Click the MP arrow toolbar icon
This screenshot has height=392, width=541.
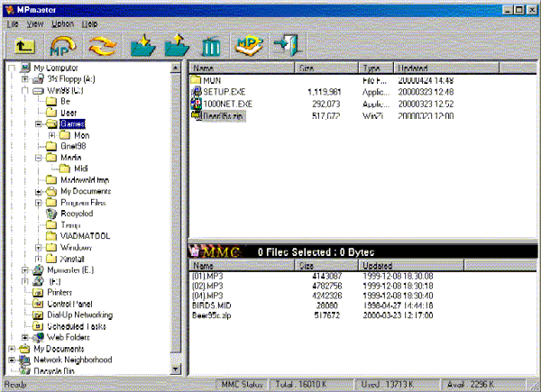[62, 44]
